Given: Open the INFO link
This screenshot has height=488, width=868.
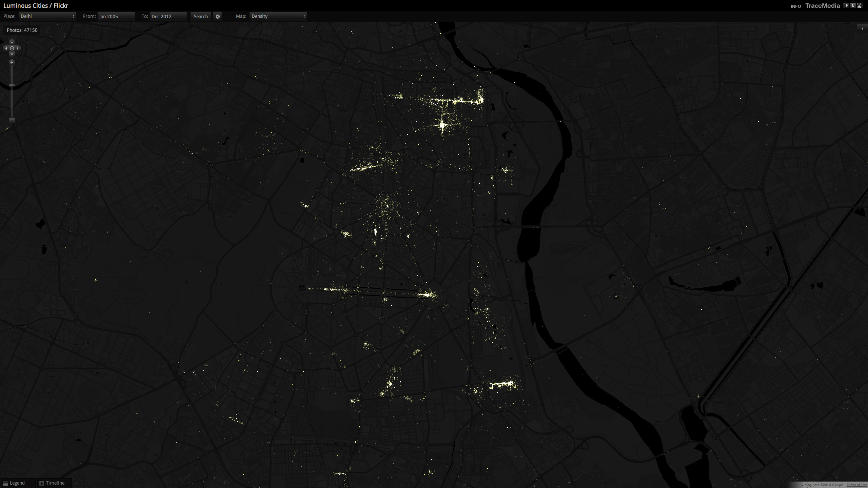Looking at the screenshot, I should pos(795,6).
